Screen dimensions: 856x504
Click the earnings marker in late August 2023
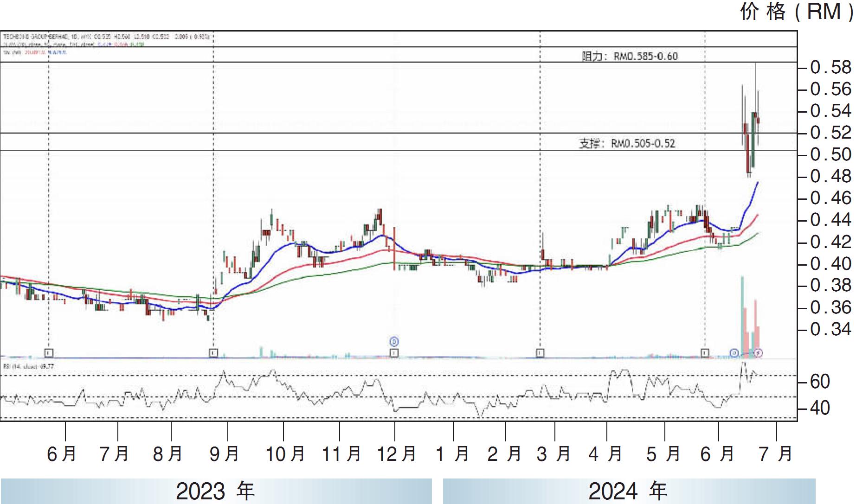coord(213,353)
